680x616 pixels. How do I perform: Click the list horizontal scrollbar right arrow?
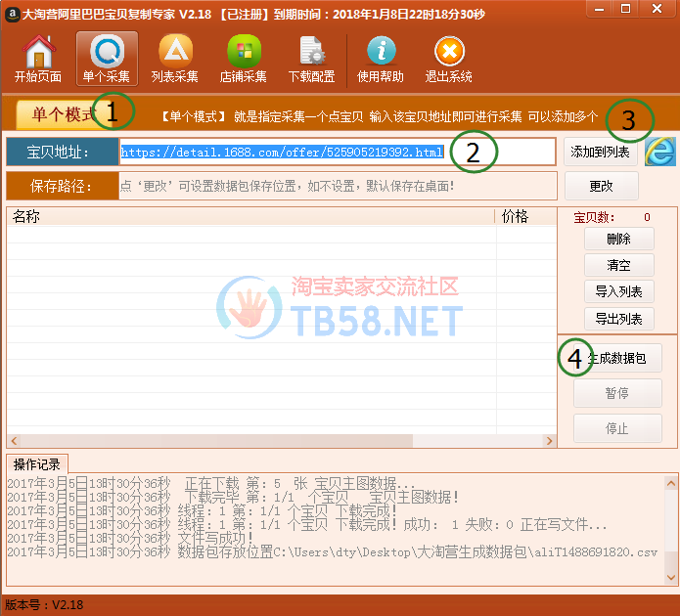click(550, 441)
